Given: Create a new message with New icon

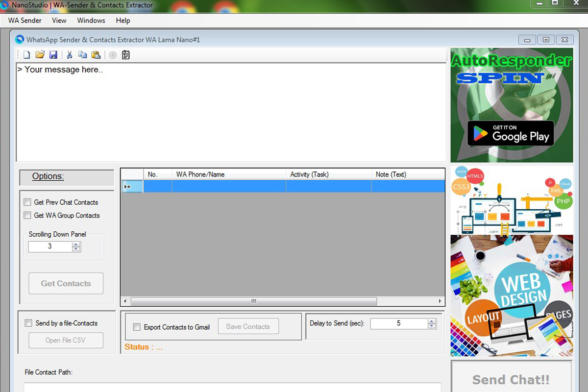Looking at the screenshot, I should [x=27, y=55].
